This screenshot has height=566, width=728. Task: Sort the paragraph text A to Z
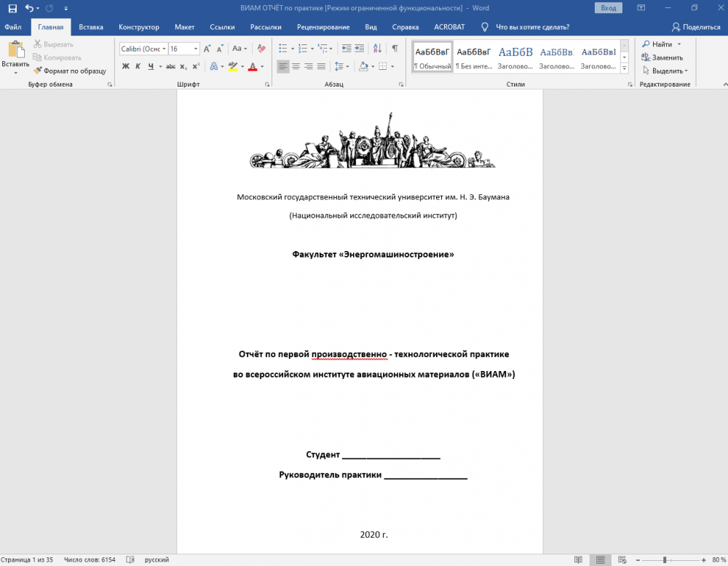tap(377, 49)
